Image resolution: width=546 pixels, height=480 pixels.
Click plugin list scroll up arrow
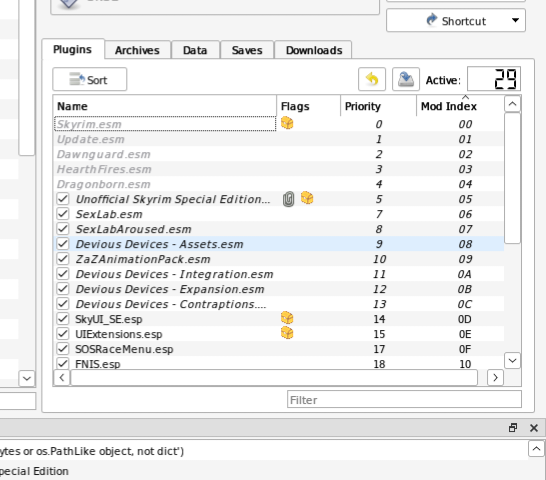(512, 104)
